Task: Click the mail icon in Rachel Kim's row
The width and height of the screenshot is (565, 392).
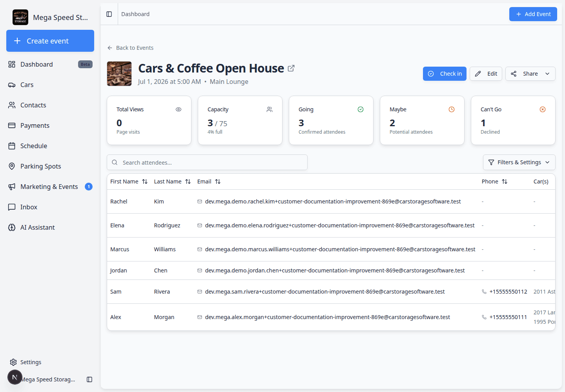Action: [x=200, y=201]
